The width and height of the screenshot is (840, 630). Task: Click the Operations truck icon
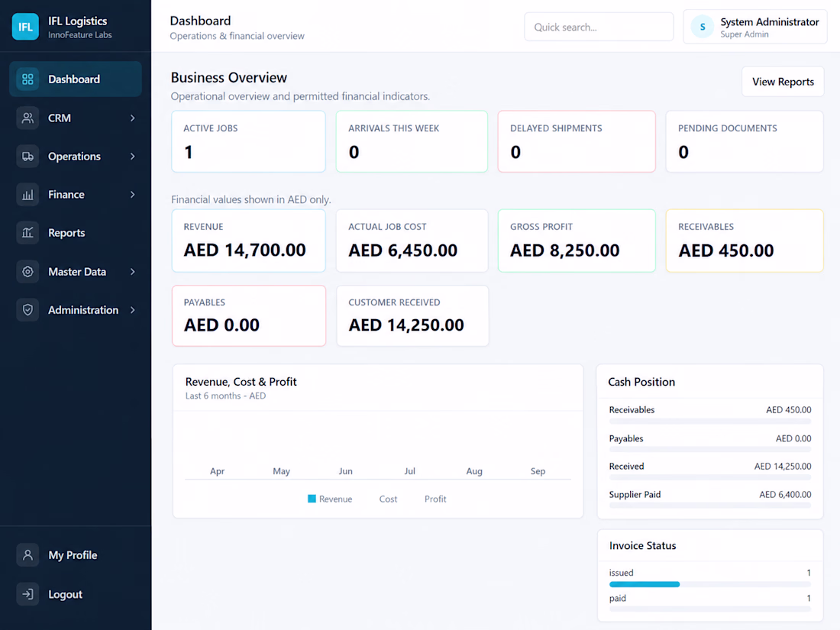pos(27,157)
